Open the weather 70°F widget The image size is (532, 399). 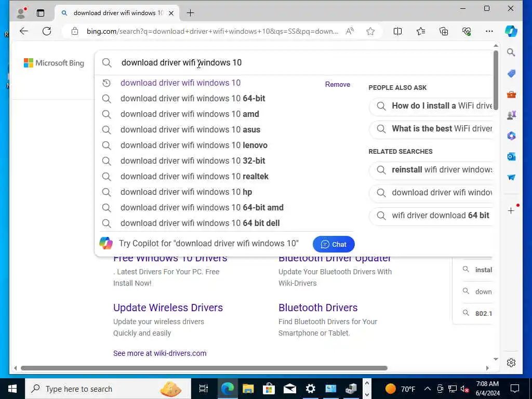[400, 389]
